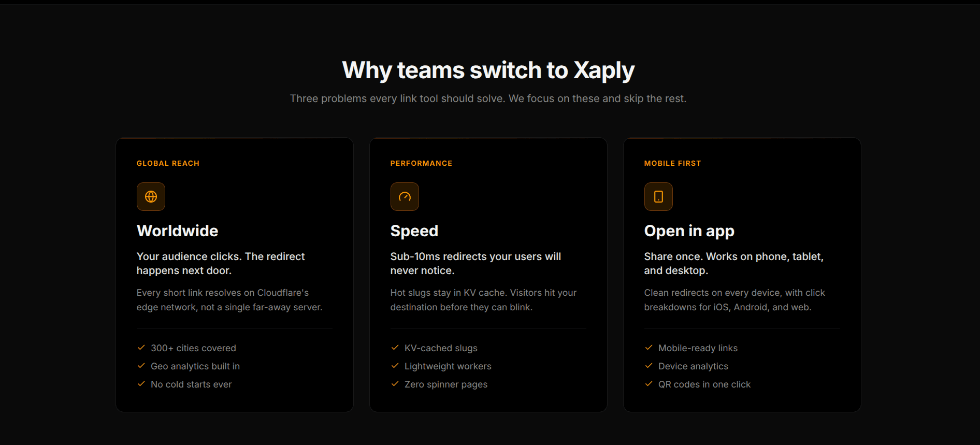Click the speedometer icon in Speed card
The width and height of the screenshot is (980, 445).
click(405, 197)
